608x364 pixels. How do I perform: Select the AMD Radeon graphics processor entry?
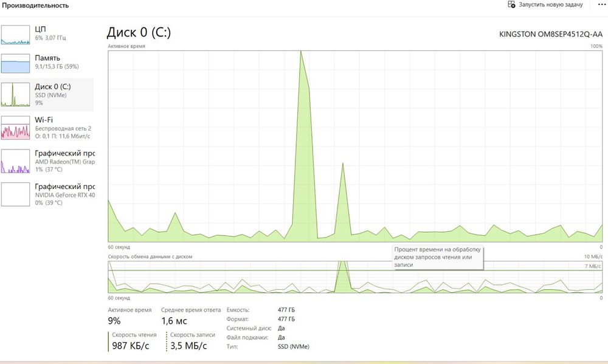click(x=47, y=161)
